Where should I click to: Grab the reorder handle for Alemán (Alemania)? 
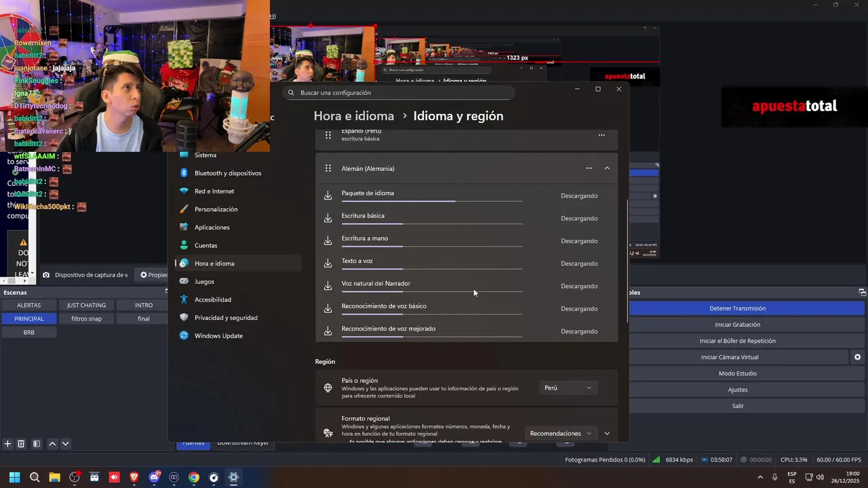[x=328, y=168]
